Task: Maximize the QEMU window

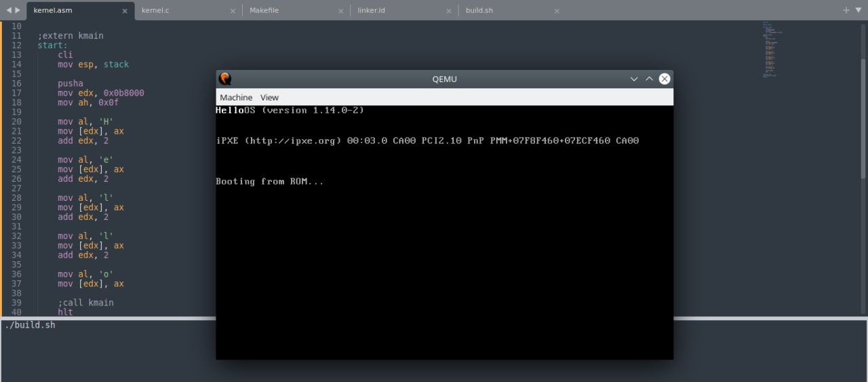Action: click(x=649, y=79)
